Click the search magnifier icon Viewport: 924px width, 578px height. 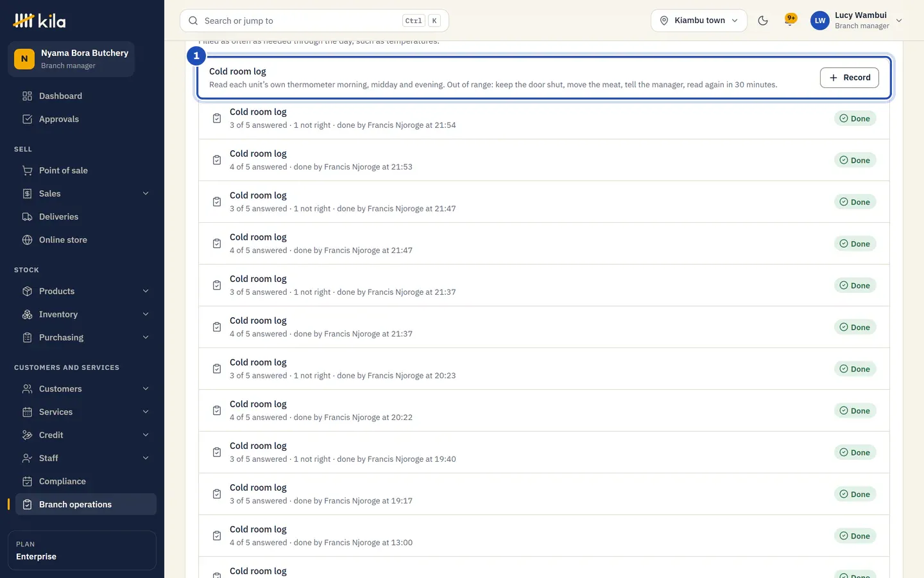193,21
